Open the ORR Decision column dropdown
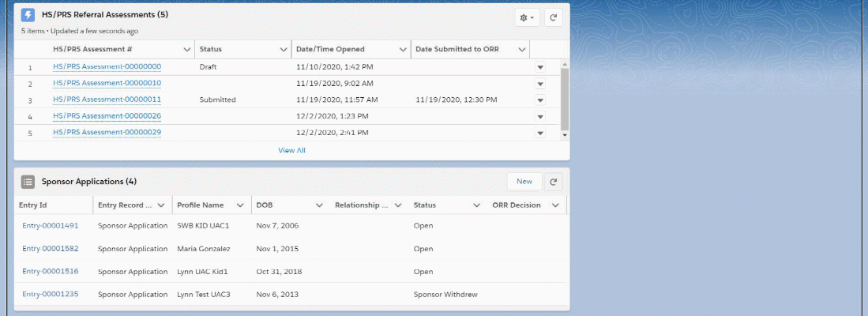Screen dimensions: 868x316 [555, 205]
